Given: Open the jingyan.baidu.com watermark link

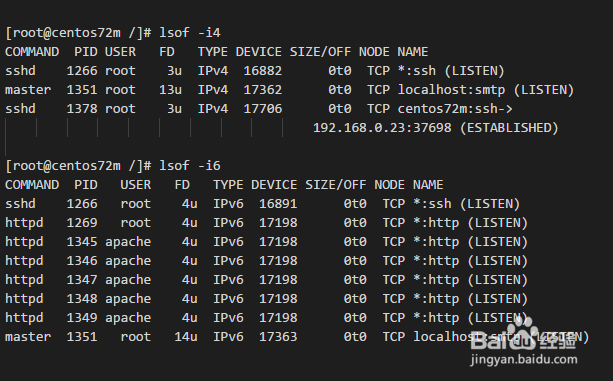Looking at the screenshot, I should point(524,360).
